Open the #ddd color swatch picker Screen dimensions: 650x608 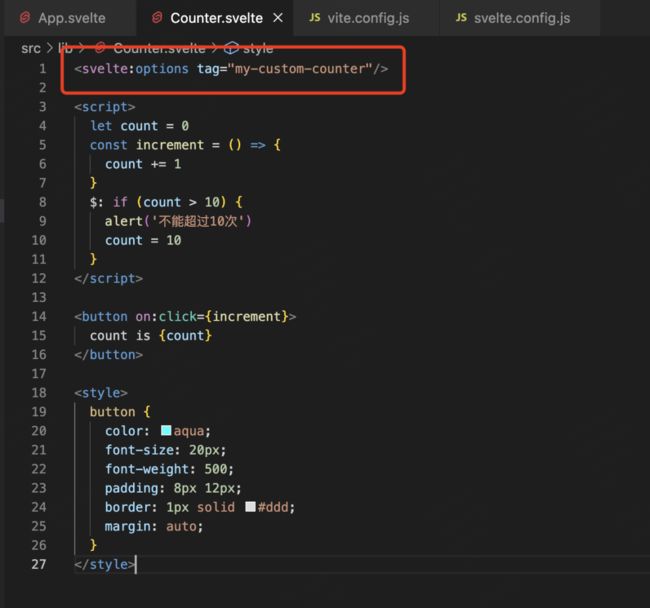pos(250,506)
